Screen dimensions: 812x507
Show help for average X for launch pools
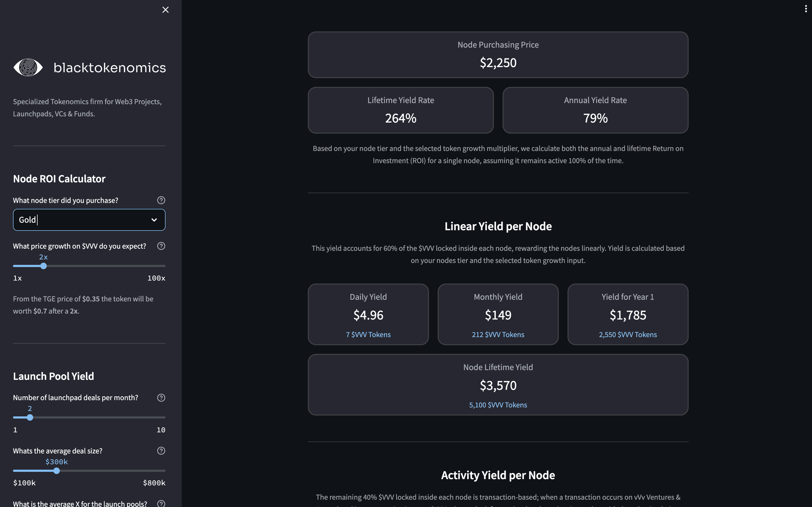point(161,503)
